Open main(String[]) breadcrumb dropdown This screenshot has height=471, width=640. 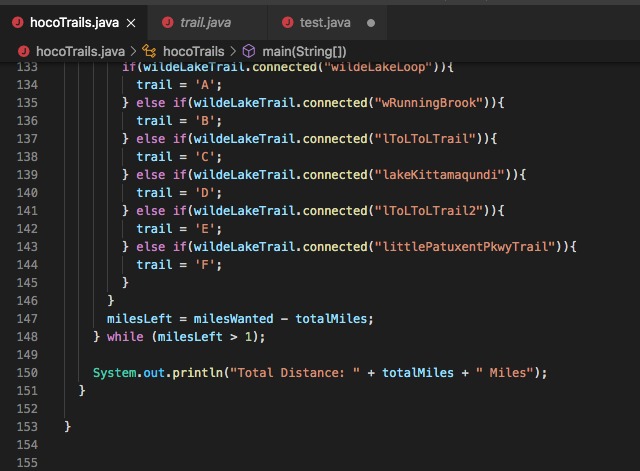pyautogui.click(x=304, y=51)
